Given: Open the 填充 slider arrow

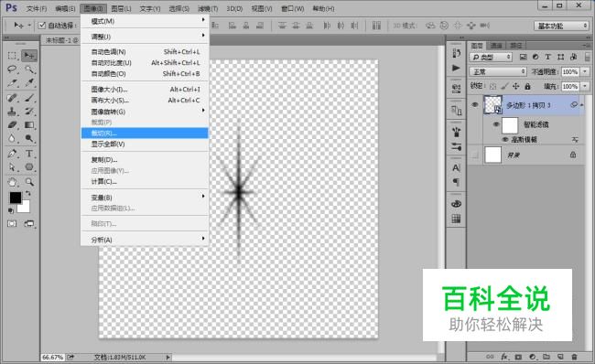Looking at the screenshot, I should [x=585, y=87].
